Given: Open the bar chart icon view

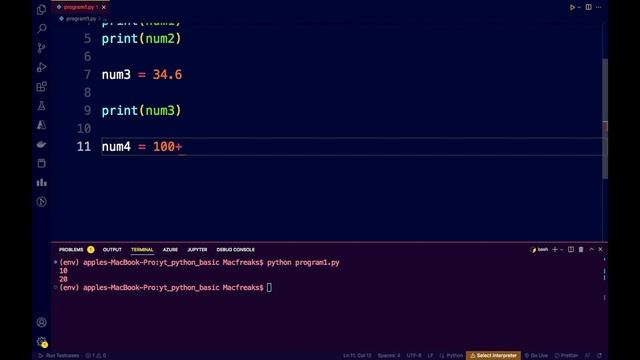Looking at the screenshot, I should point(41,182).
